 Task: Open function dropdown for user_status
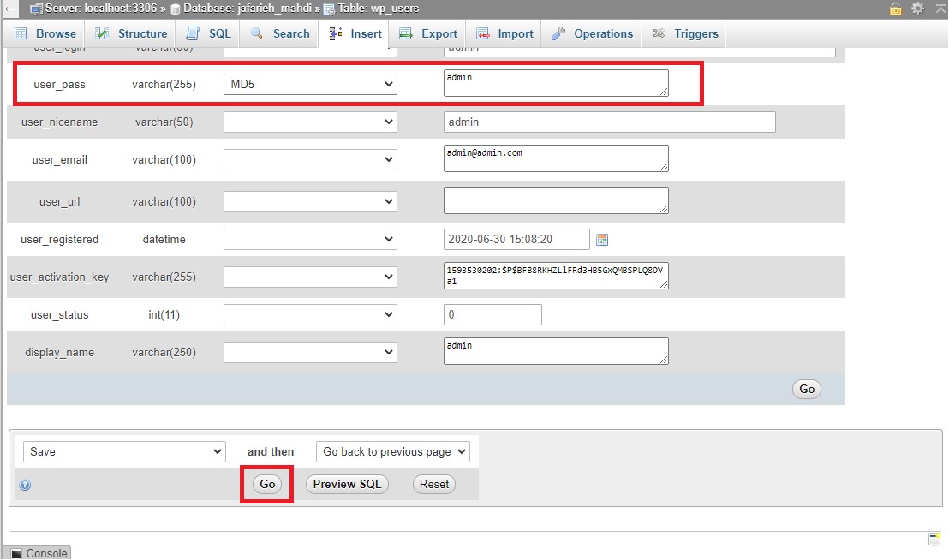point(310,314)
